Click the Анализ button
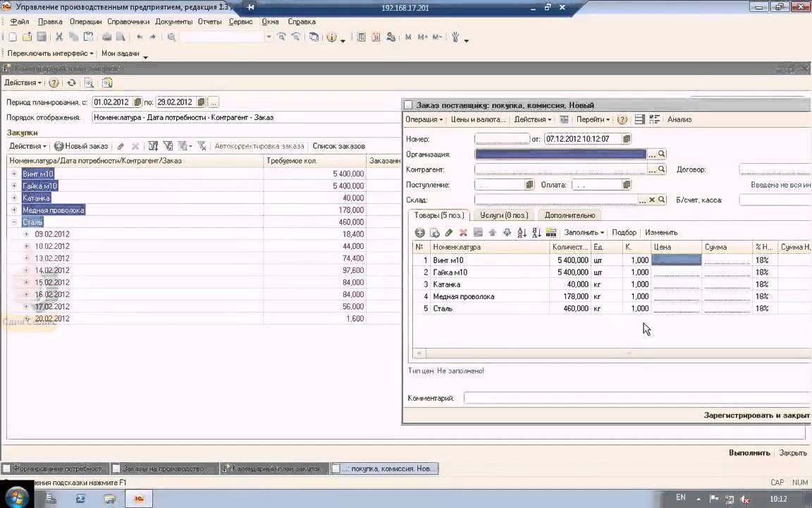This screenshot has height=508, width=812. 679,120
